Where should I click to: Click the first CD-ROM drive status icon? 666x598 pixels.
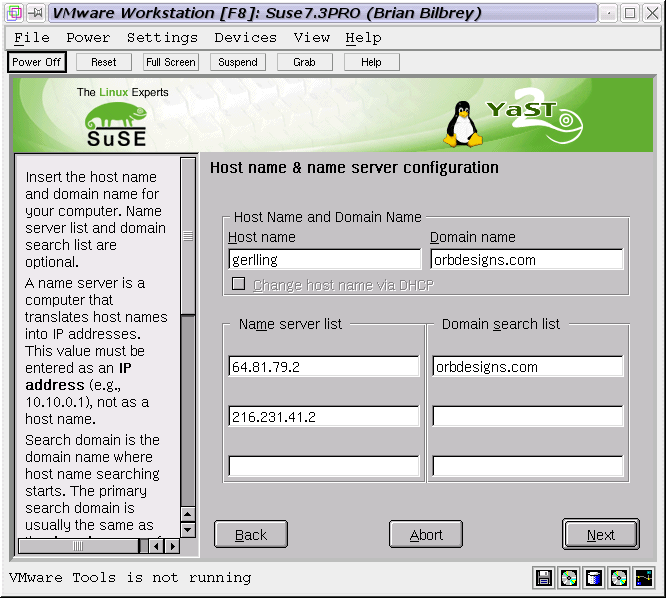pos(569,578)
